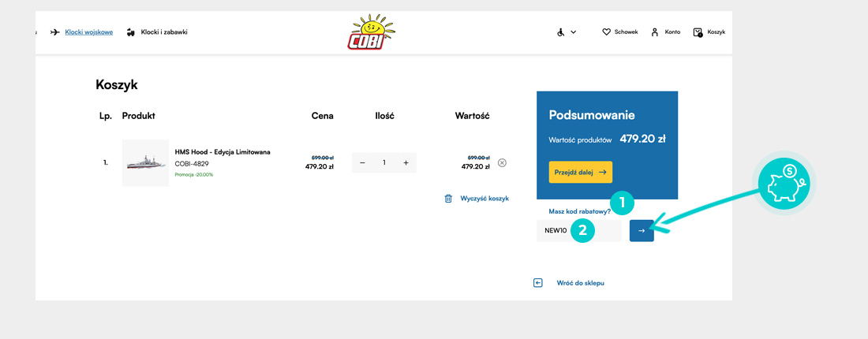This screenshot has width=868, height=339.
Task: Open Klocki wojskowe menu category
Action: (88, 32)
